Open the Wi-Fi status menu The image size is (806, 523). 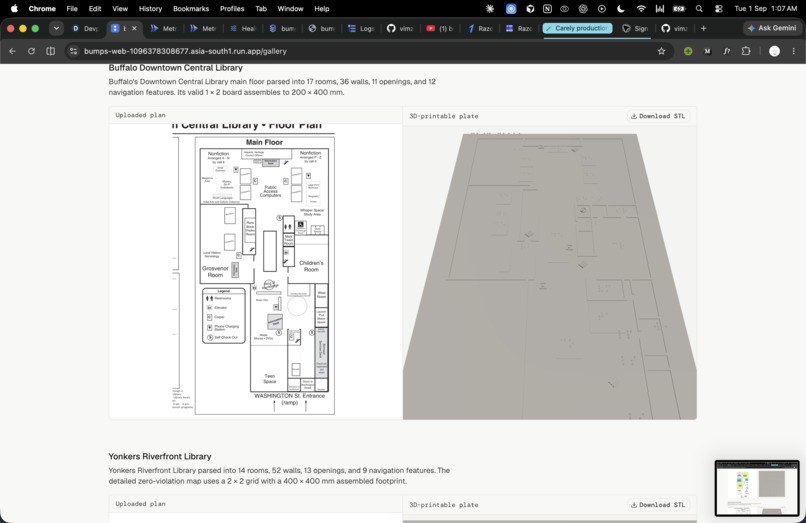pyautogui.click(x=640, y=8)
